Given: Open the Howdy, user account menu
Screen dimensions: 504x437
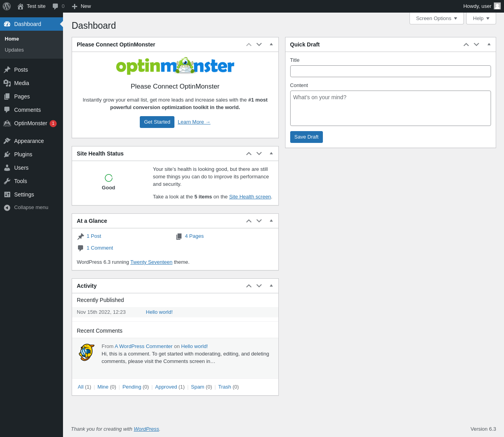Looking at the screenshot, I should coord(482,6).
